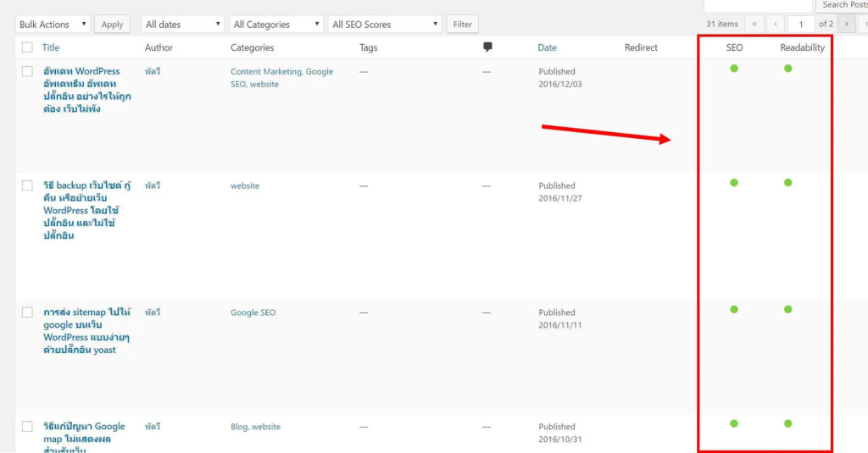Click SEO green dot for backup post
This screenshot has height=453, width=868.
pos(734,183)
